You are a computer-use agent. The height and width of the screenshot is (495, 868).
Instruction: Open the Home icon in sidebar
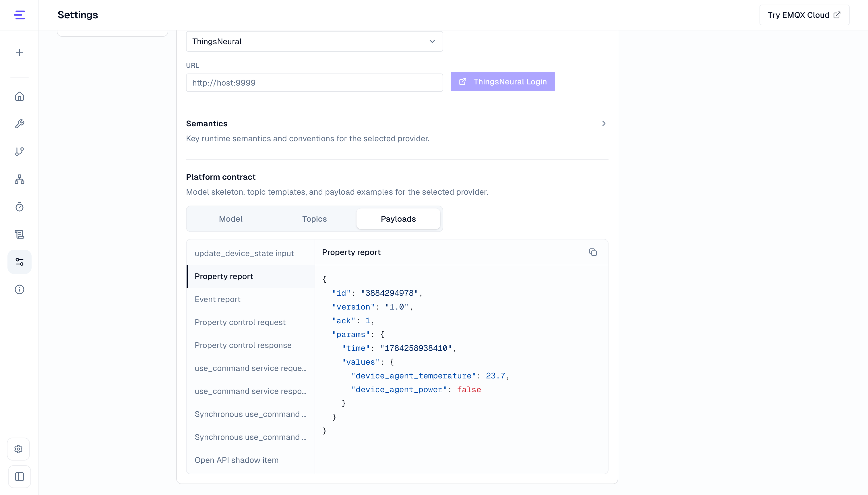coord(19,96)
